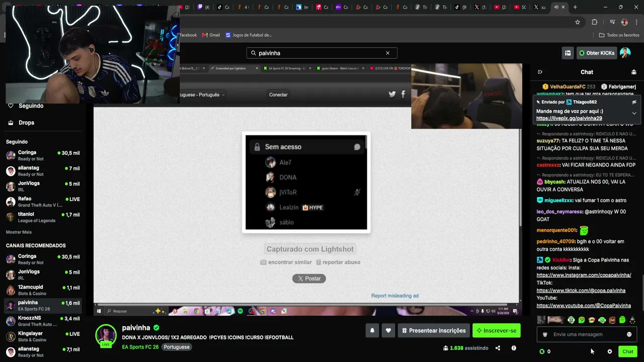
Task: Toggle follow heart for paivinha
Action: 388,330
